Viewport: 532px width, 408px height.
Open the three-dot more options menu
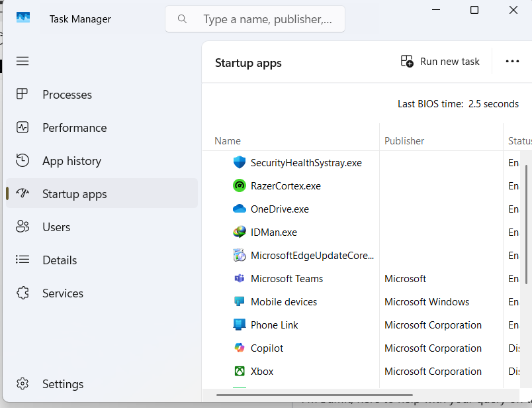[x=512, y=62]
